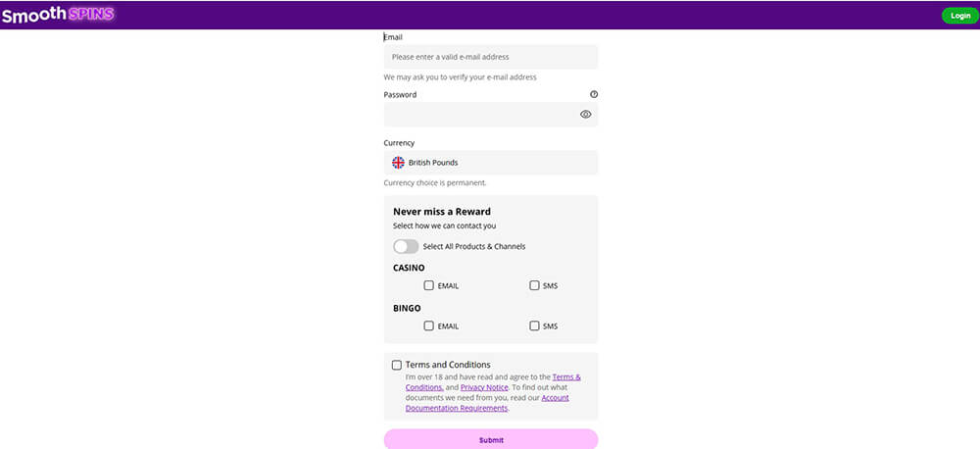The width and height of the screenshot is (980, 449).
Task: Toggle Select All Products & Channels switch
Action: coord(406,246)
